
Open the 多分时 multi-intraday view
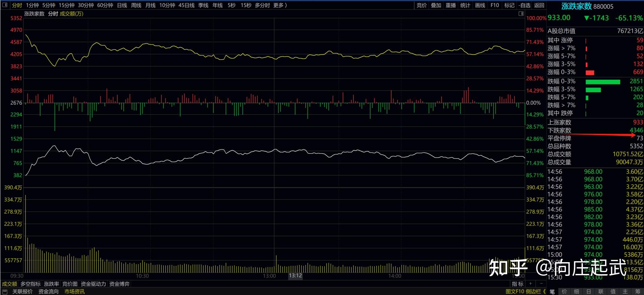[x=262, y=5]
